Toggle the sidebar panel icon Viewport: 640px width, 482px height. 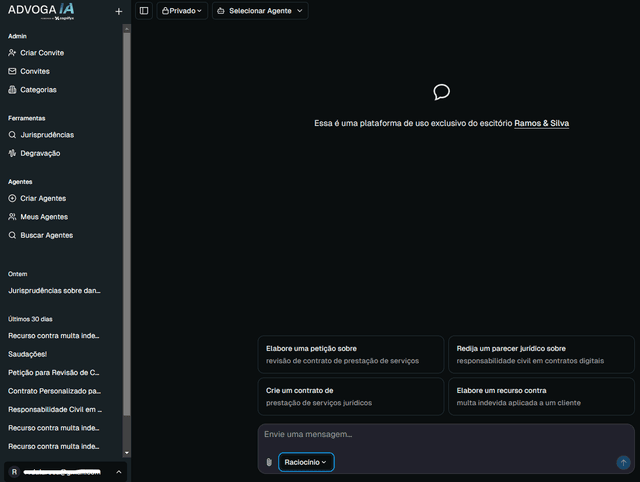tap(144, 11)
